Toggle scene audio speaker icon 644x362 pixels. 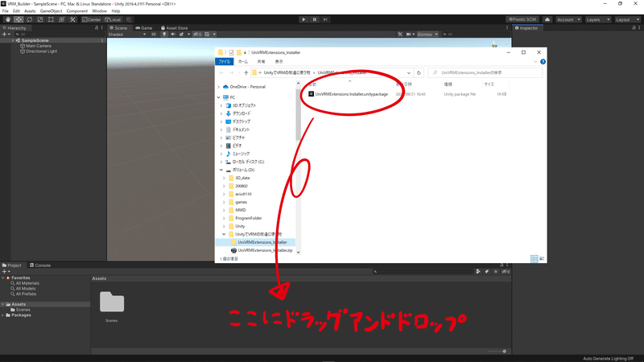click(173, 35)
